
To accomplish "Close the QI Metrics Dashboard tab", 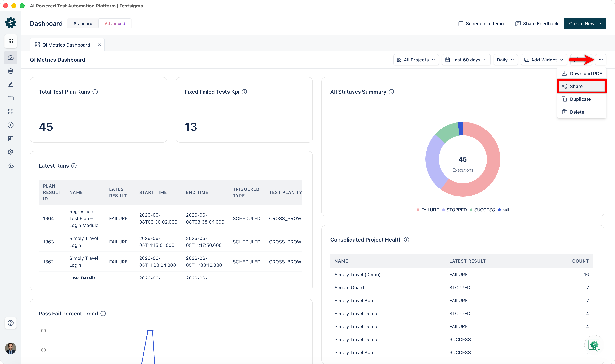I will (99, 45).
